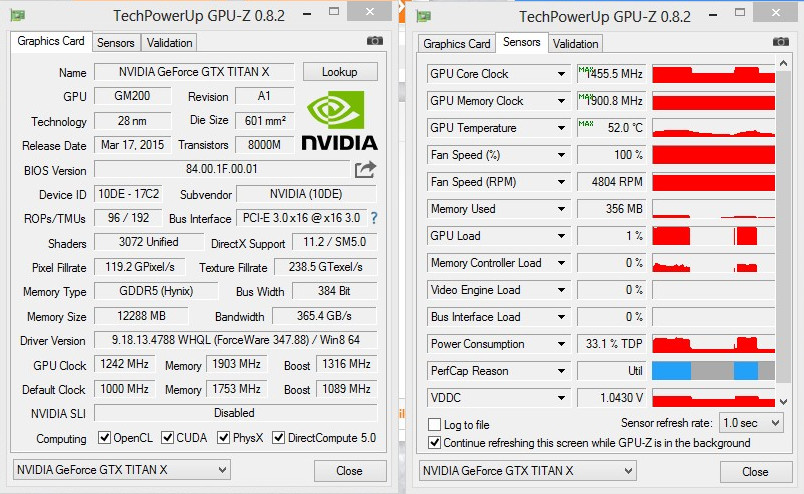Click the camera screenshot icon in Sensors window
The width and height of the screenshot is (804, 494).
(x=781, y=41)
